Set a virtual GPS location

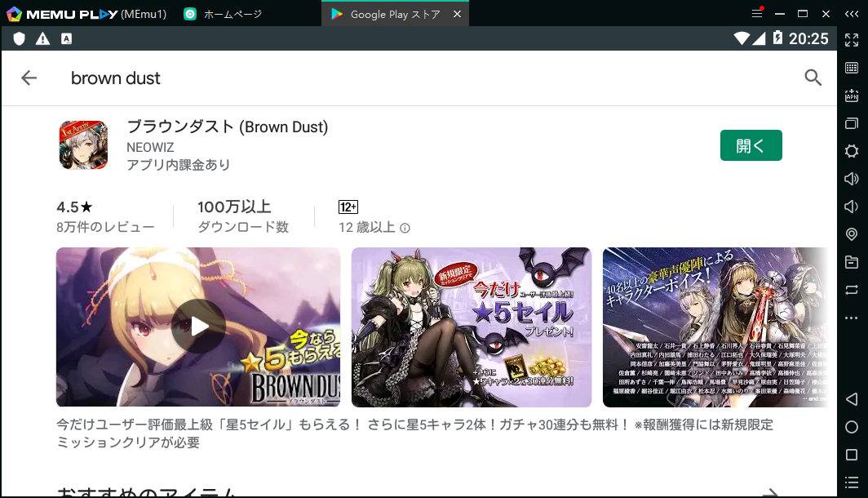point(852,234)
